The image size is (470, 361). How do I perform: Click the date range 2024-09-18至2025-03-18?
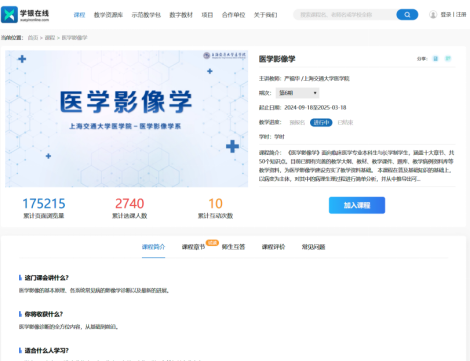click(x=315, y=107)
